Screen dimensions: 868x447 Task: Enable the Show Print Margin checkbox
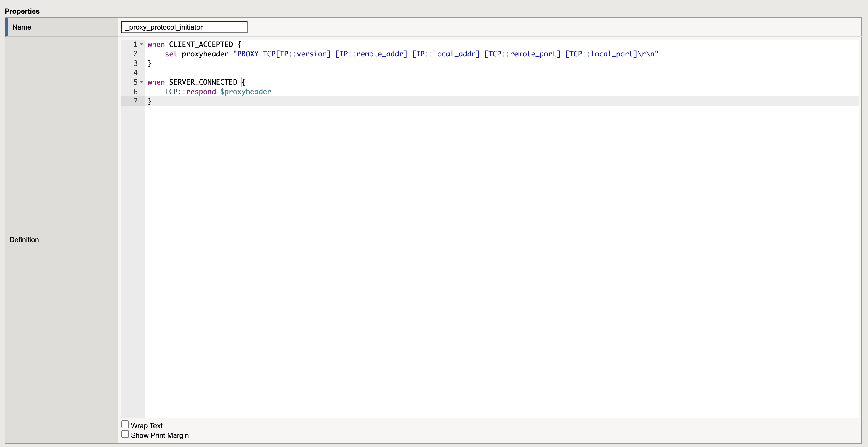(125, 434)
